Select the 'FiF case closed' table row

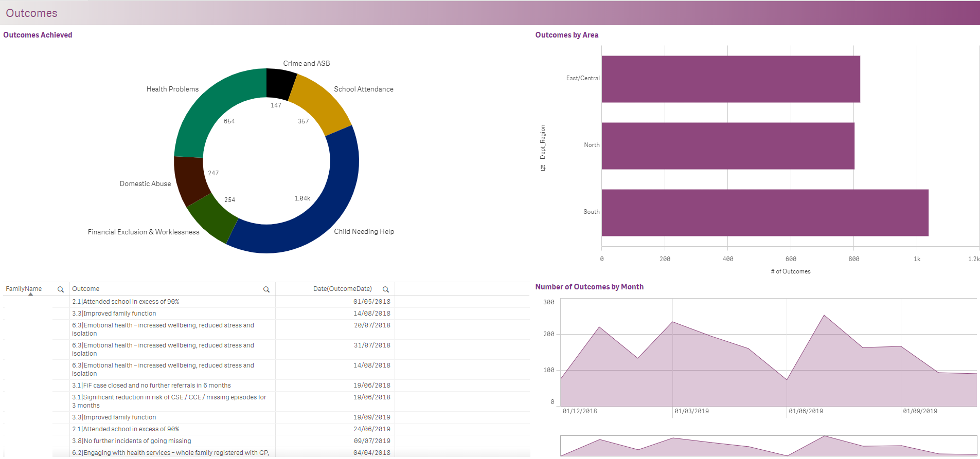pos(151,385)
